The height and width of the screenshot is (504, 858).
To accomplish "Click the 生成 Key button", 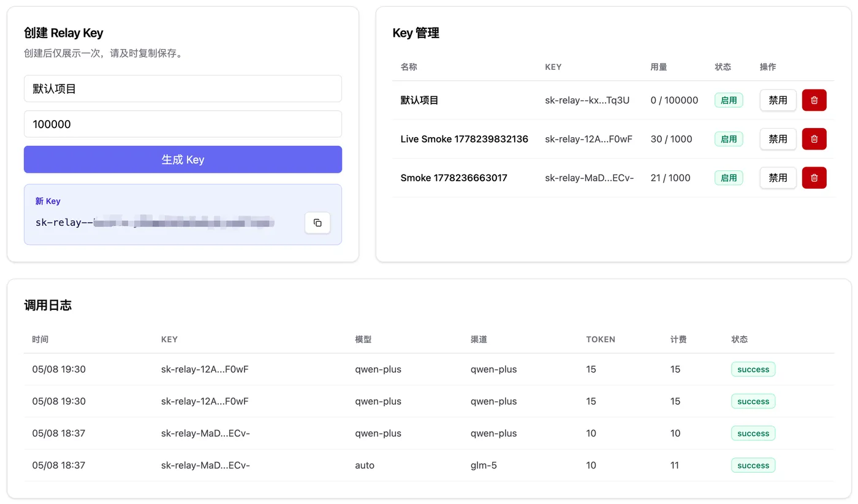I will click(x=183, y=159).
